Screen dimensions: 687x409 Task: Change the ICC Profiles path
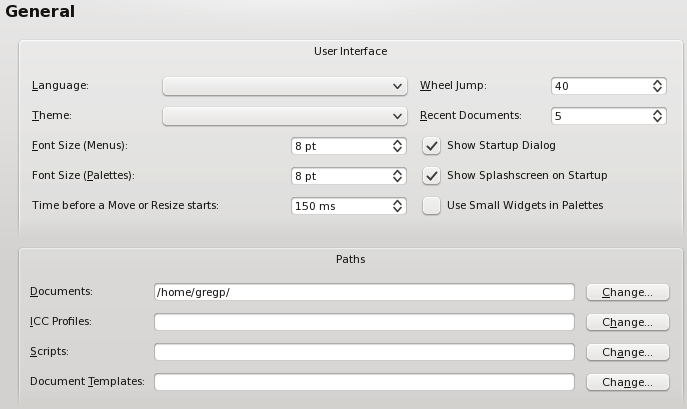[x=628, y=322]
